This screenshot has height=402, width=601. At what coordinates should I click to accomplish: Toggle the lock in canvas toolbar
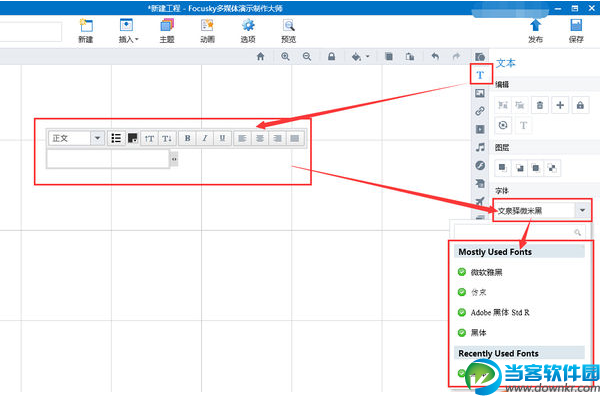point(332,57)
